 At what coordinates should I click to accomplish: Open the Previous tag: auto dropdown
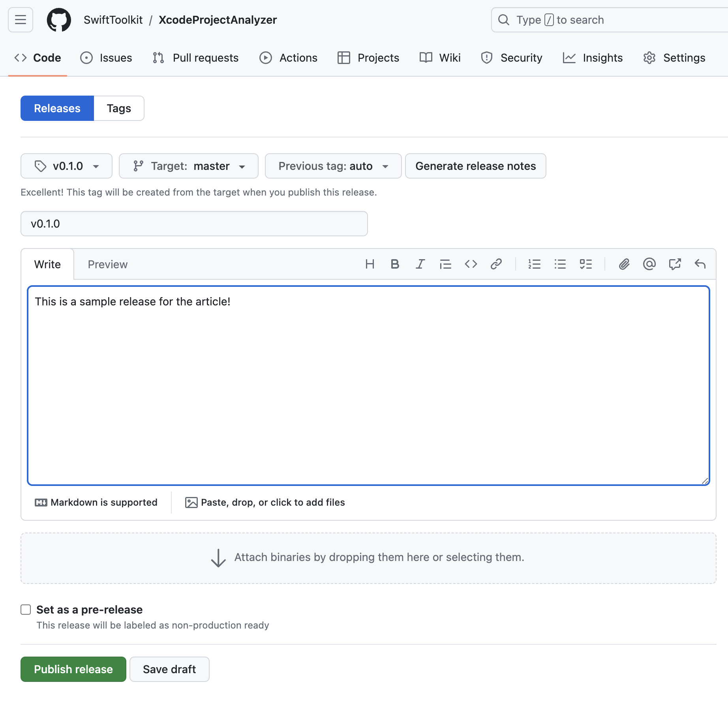tap(333, 166)
